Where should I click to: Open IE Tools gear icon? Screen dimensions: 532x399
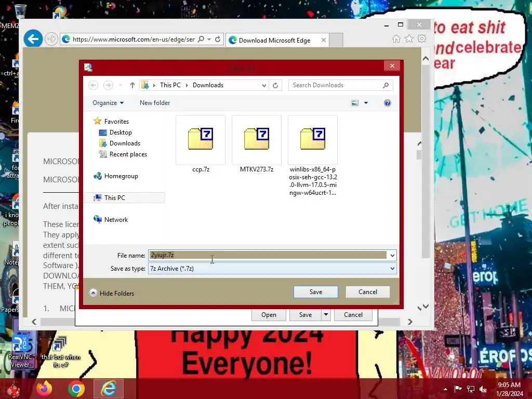tap(422, 38)
